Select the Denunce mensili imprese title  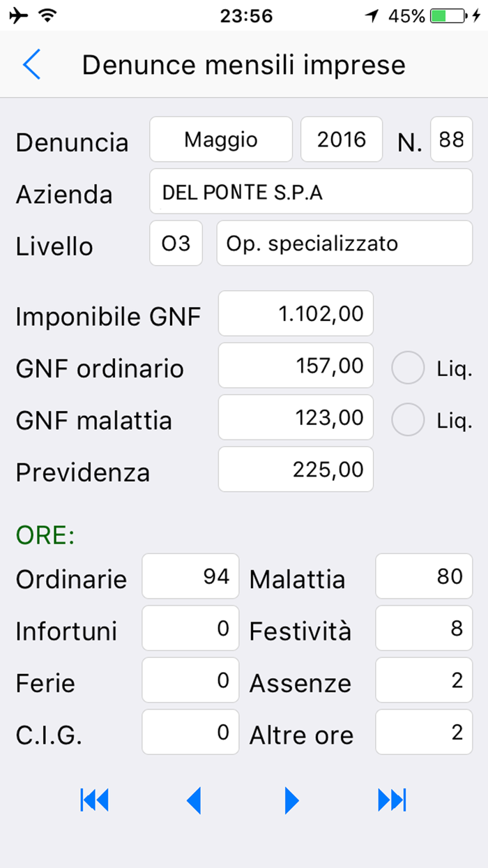(244, 64)
